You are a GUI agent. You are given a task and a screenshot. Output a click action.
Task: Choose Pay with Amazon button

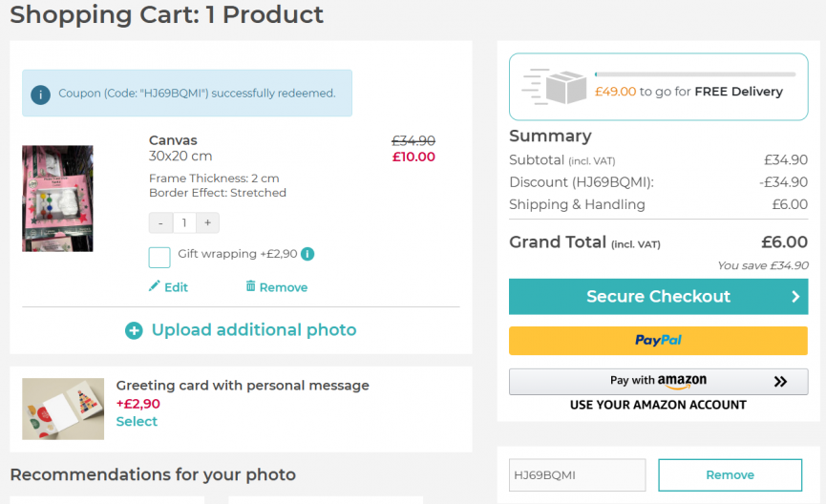(658, 382)
